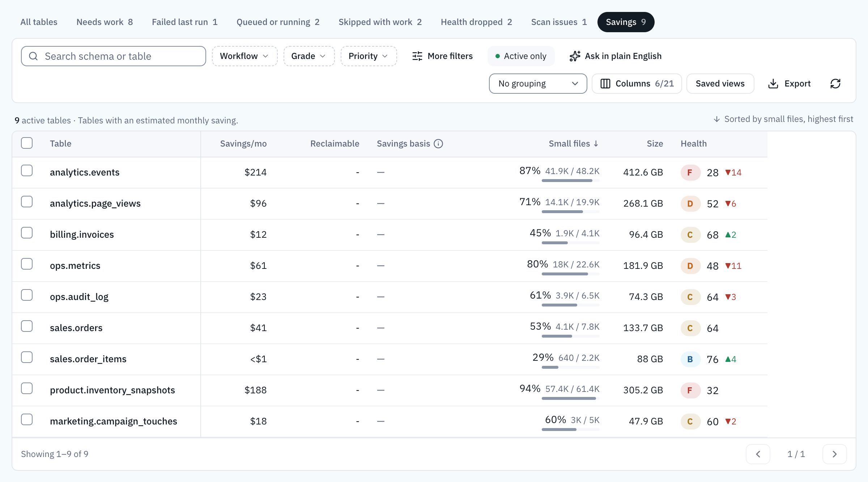
Task: Click More filters button
Action: point(442,56)
